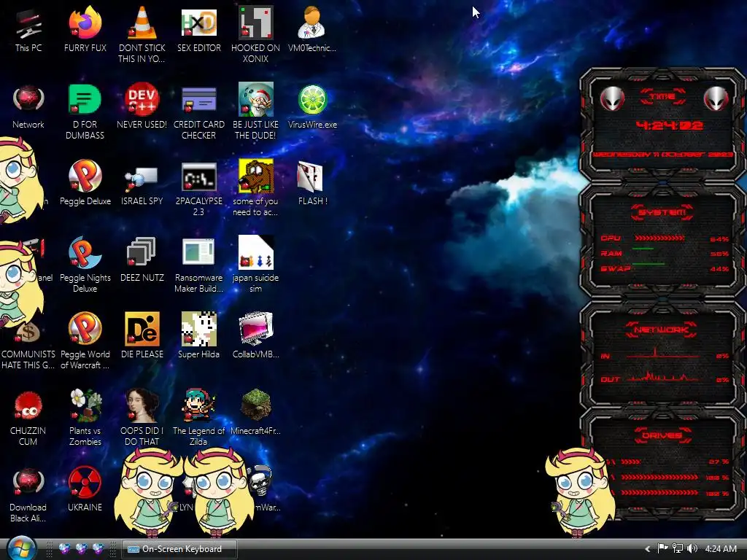Click the network IN graph
This screenshot has width=747, height=560.
662,353
